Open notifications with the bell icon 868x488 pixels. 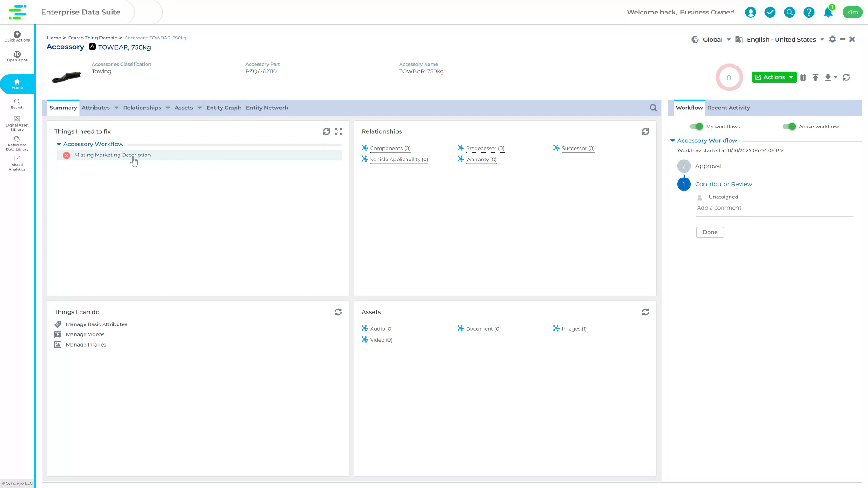click(828, 12)
